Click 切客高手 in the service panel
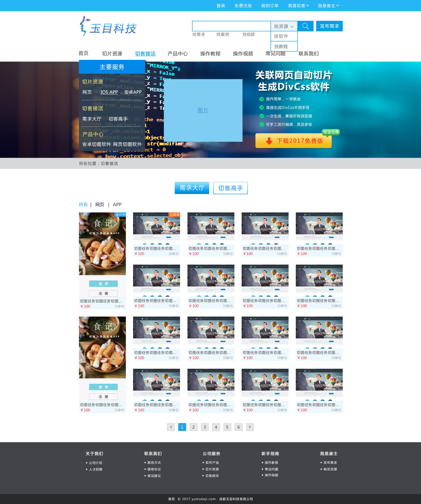This screenshot has width=421, height=504. tap(118, 119)
